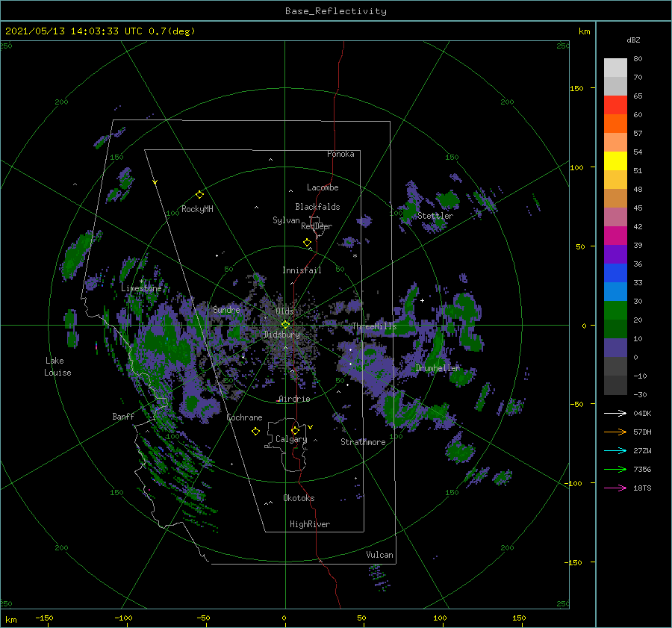Click the ThreeHills label

click(375, 326)
